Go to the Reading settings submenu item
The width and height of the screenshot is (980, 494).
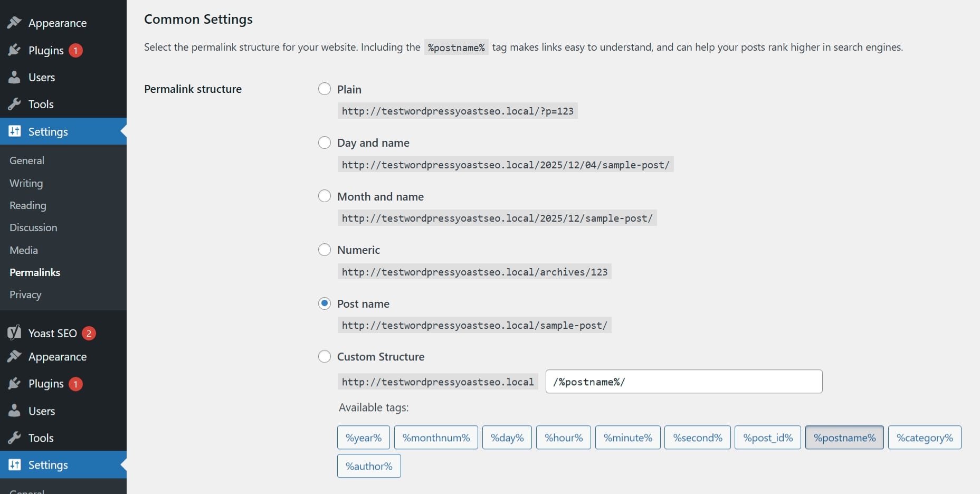pos(28,205)
